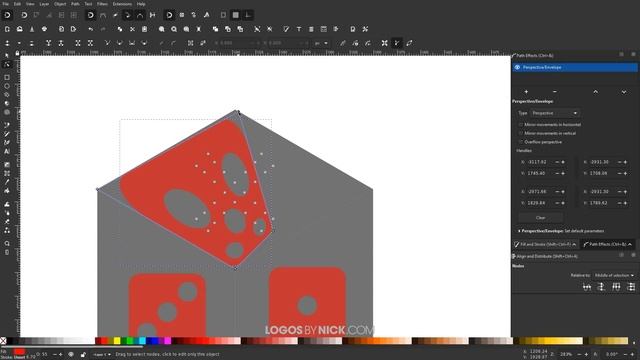Select the Selector arrow tool

(7, 56)
